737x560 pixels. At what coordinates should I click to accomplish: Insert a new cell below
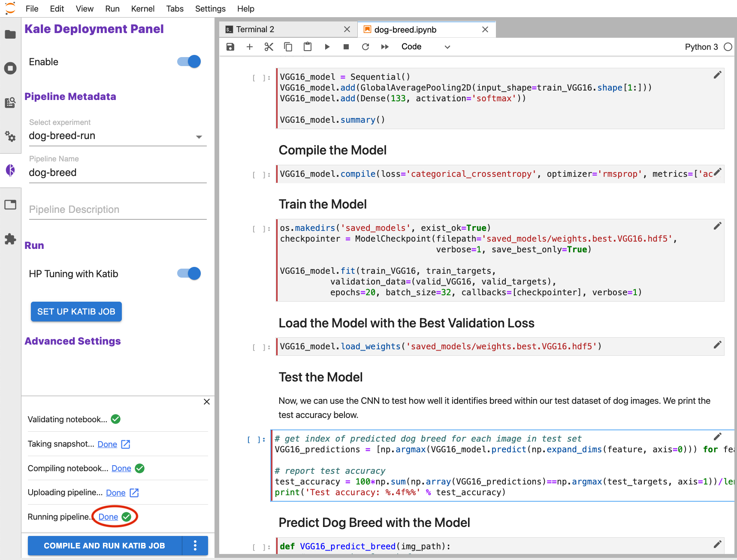coord(250,47)
